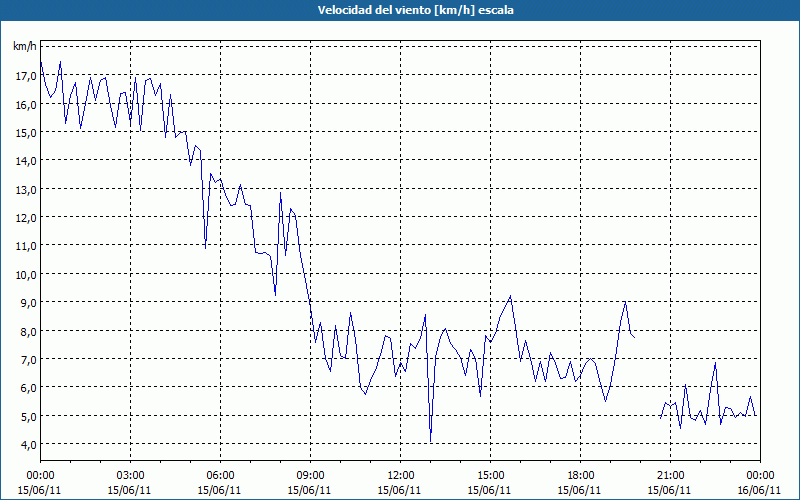Click the 18:00 time axis label
The width and height of the screenshot is (800, 500).
pyautogui.click(x=580, y=476)
